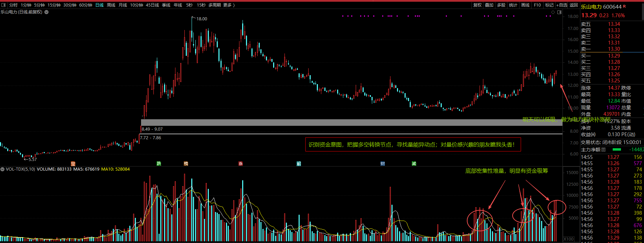The height and width of the screenshot is (243, 644).
Task: Click the stock name 乐山电力 600644
Action: 601,7
